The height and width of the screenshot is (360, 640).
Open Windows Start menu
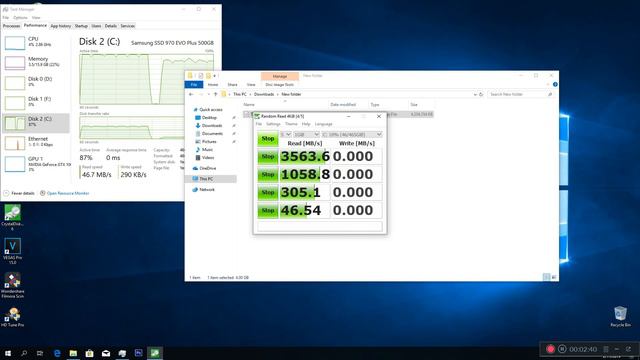tap(8, 353)
